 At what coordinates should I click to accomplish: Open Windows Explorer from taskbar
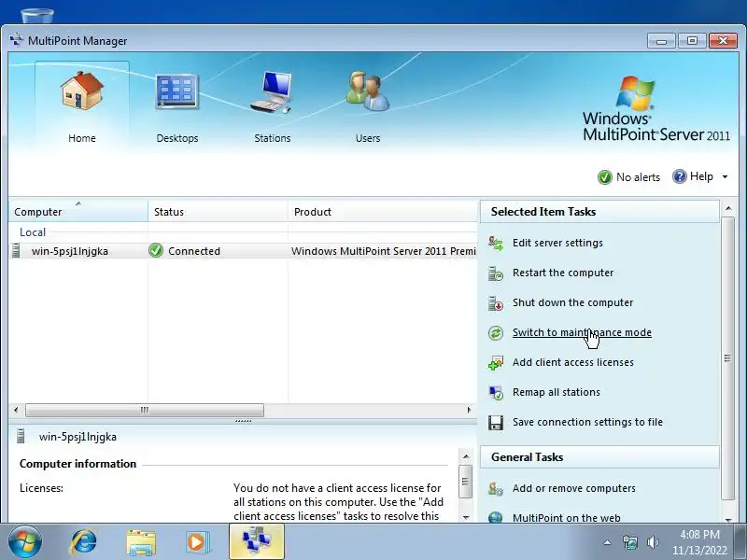coord(141,542)
